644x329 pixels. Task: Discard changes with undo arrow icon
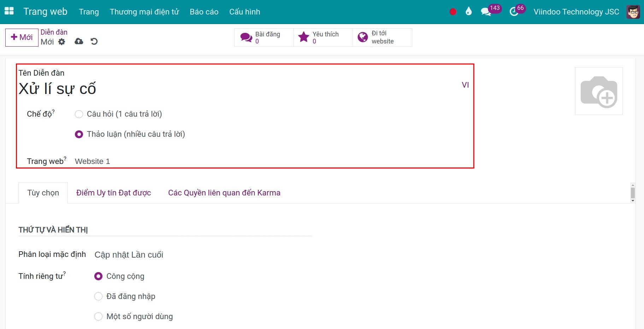tap(94, 42)
